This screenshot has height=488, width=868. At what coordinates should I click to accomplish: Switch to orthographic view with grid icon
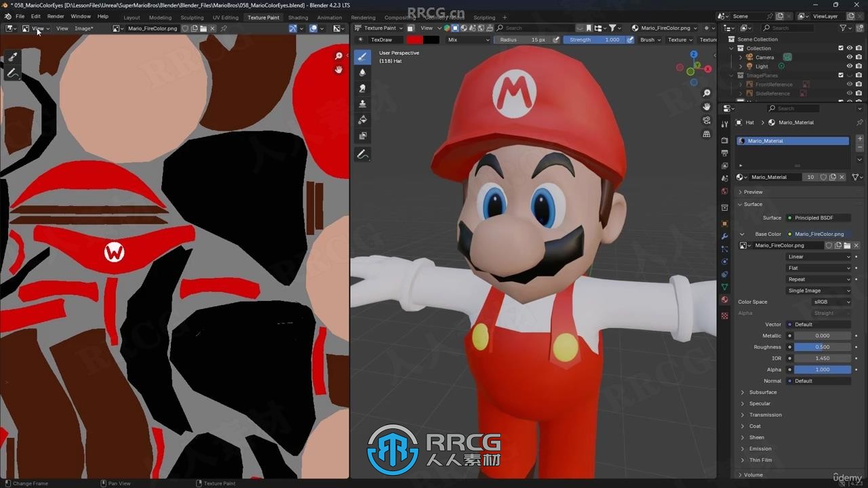click(707, 134)
